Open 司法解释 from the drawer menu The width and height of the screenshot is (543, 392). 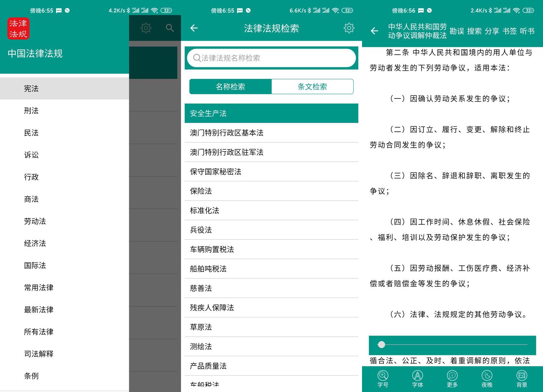click(39, 354)
